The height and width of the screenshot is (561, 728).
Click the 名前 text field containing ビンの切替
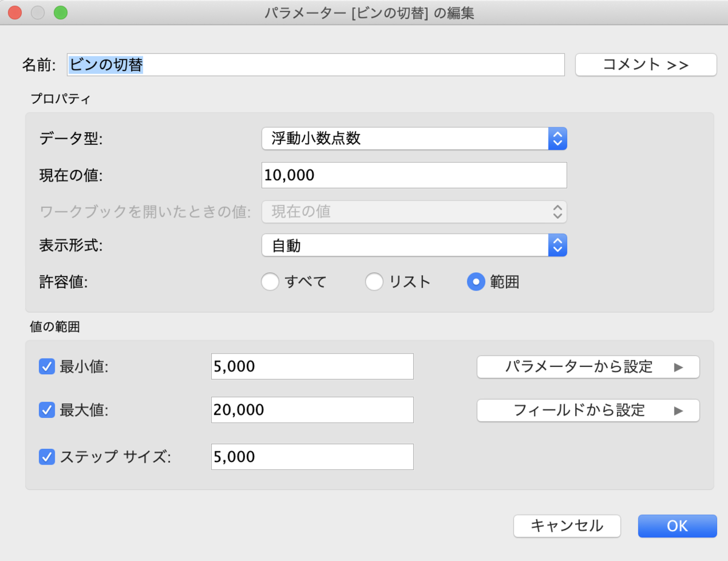pos(315,64)
